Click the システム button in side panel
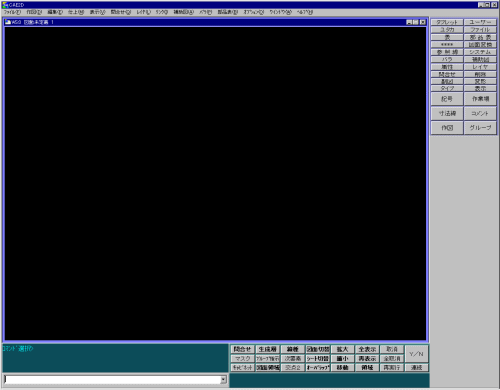 [480, 52]
